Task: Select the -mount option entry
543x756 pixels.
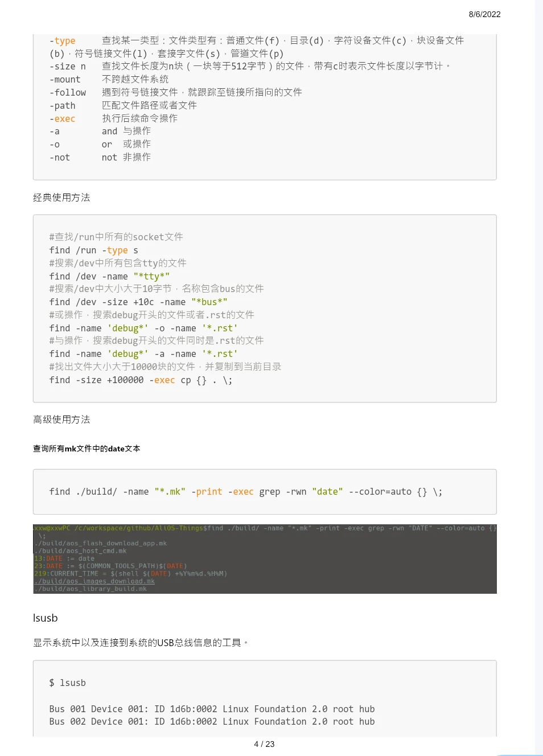Action: [65, 79]
